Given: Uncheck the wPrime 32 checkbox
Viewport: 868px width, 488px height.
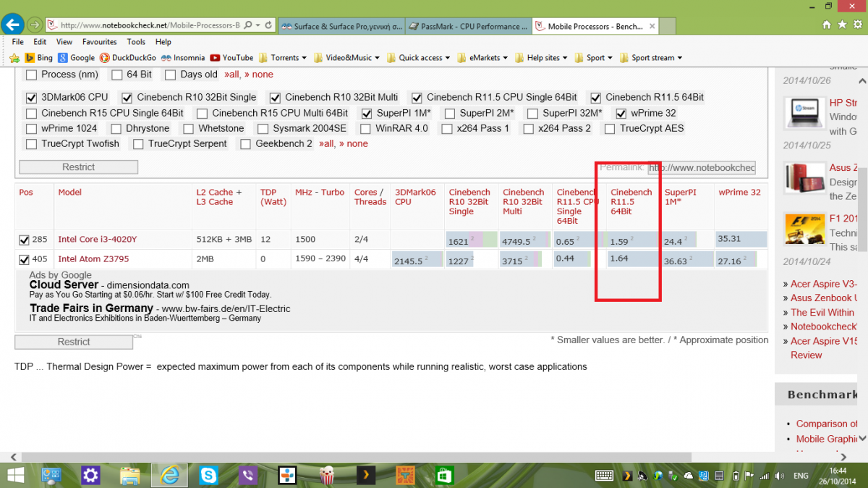Looking at the screenshot, I should click(621, 113).
